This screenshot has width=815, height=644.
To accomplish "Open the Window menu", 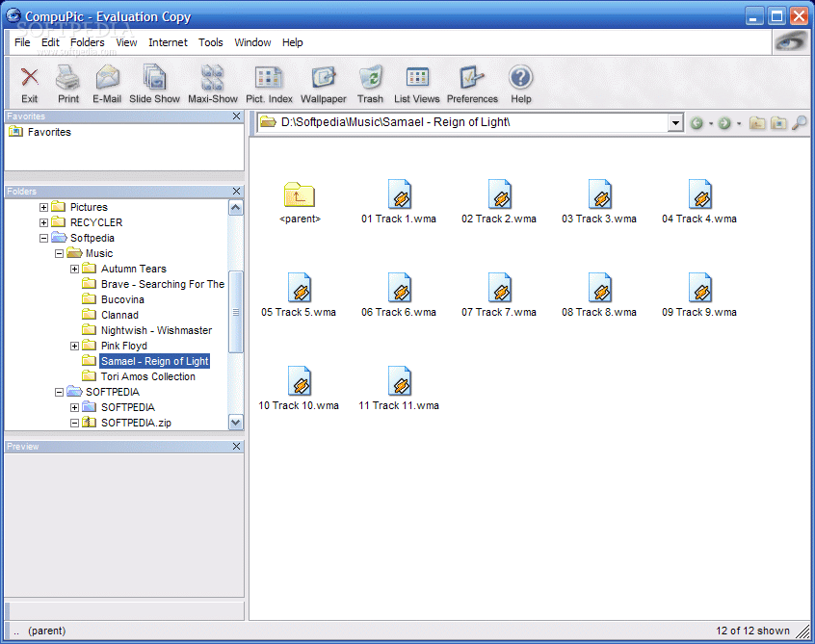I will [252, 42].
